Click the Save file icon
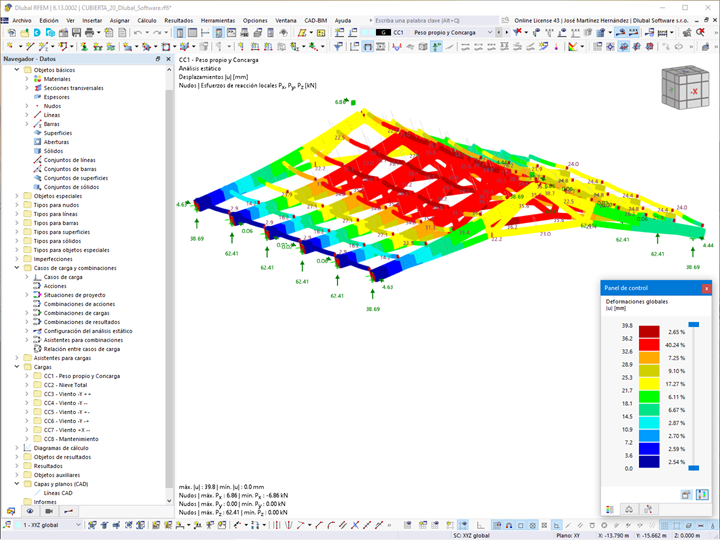 (76, 33)
